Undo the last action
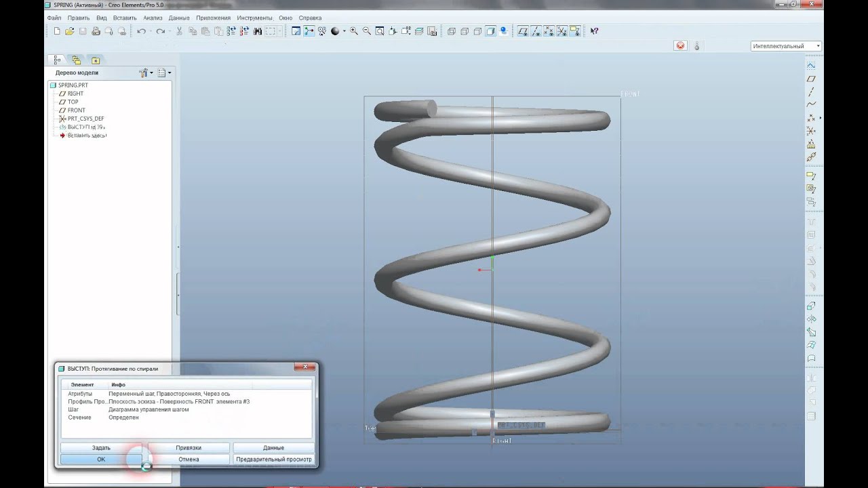868x488 pixels. pyautogui.click(x=140, y=31)
